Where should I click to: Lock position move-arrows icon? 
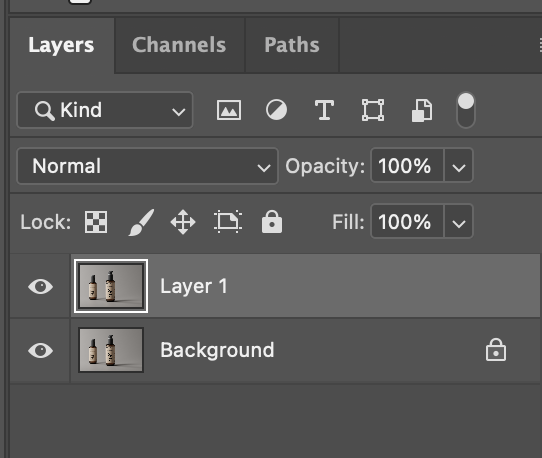[x=183, y=222]
